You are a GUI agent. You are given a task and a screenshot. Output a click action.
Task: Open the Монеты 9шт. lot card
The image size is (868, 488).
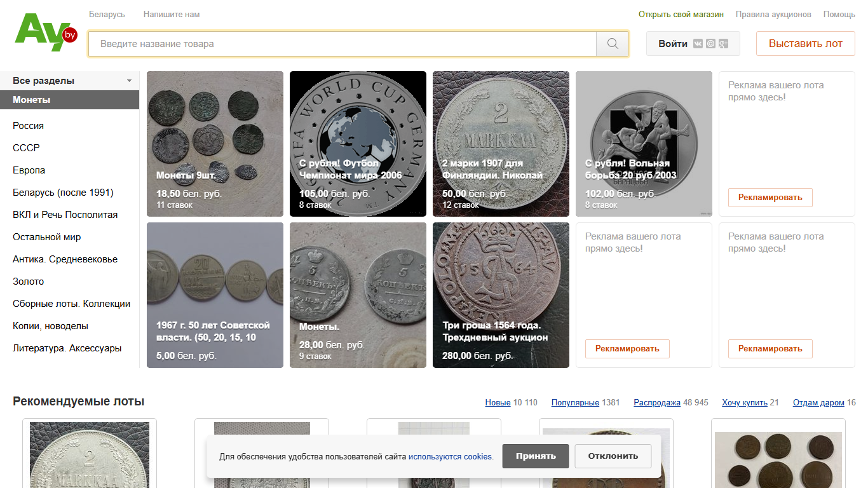[x=215, y=144]
